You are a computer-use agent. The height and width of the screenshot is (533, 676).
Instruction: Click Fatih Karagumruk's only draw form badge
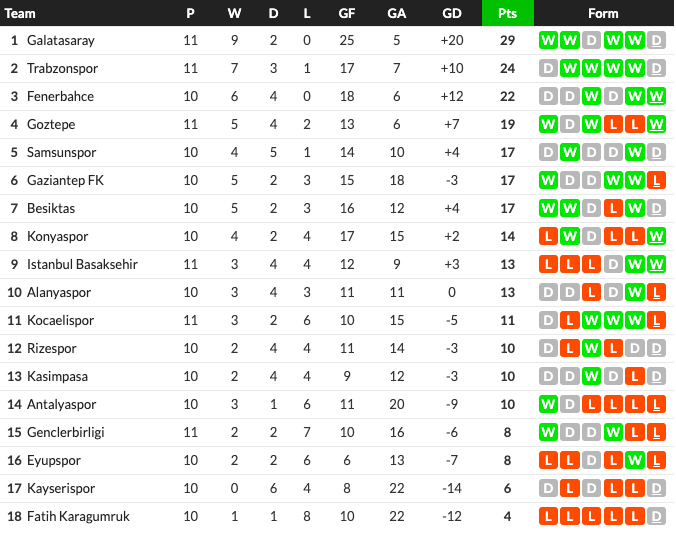656,517
